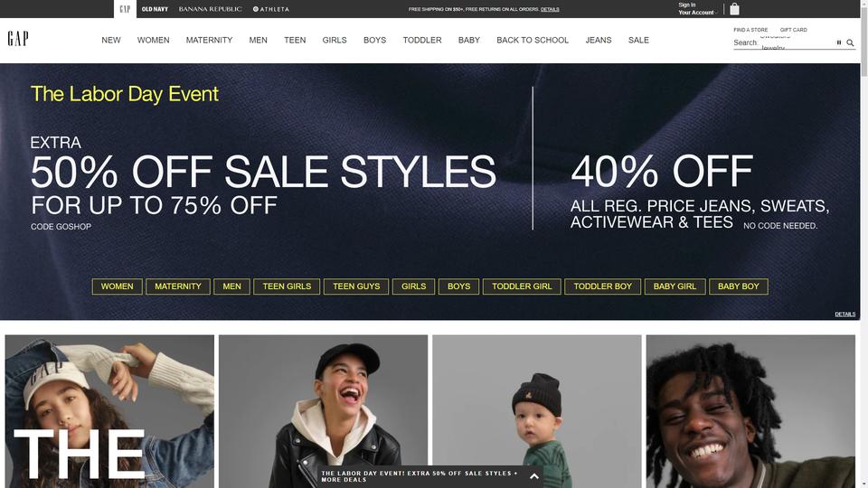Open the FIND A STORE link

(750, 30)
